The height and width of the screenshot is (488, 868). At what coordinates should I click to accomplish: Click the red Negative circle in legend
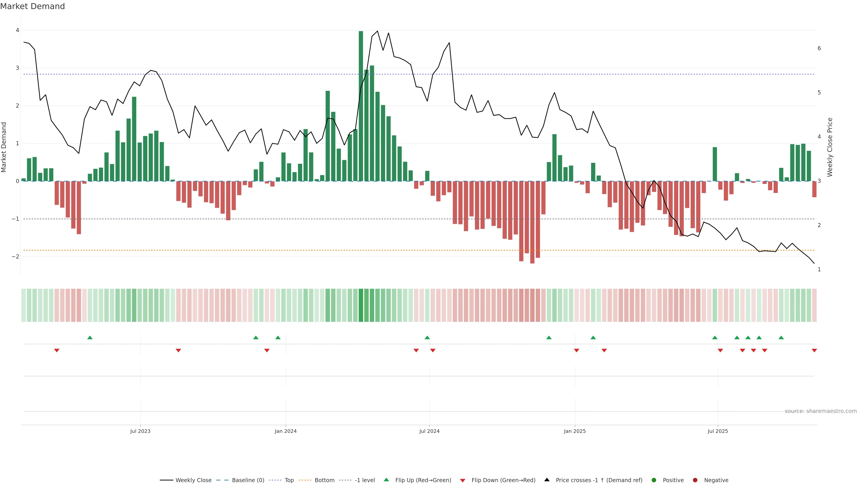695,480
